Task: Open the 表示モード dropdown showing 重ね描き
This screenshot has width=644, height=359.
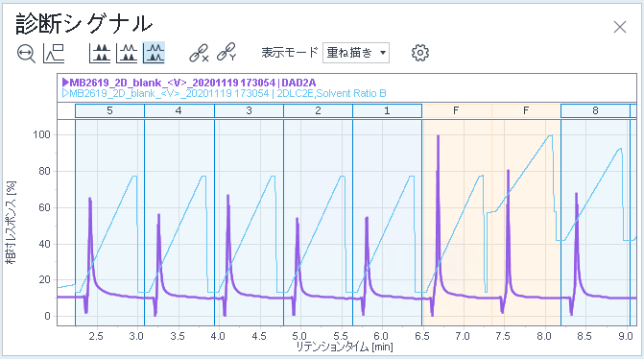Action: click(x=356, y=53)
